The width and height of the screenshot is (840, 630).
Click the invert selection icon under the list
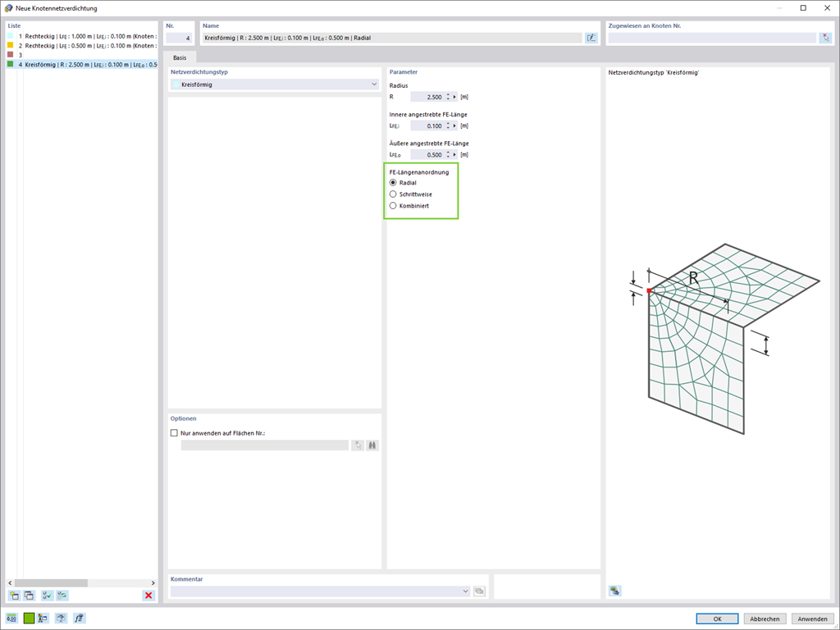62,596
